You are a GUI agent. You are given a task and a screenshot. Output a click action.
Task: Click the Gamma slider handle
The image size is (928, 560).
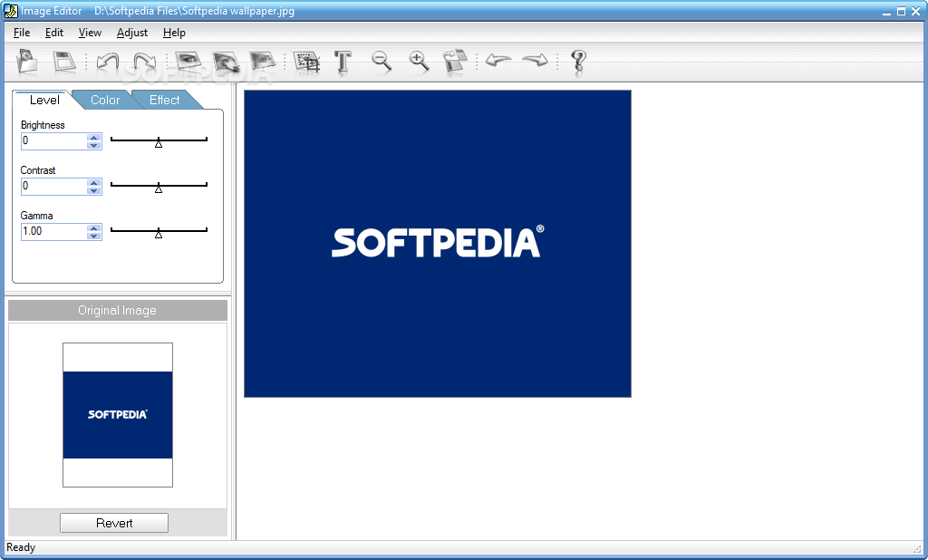158,233
